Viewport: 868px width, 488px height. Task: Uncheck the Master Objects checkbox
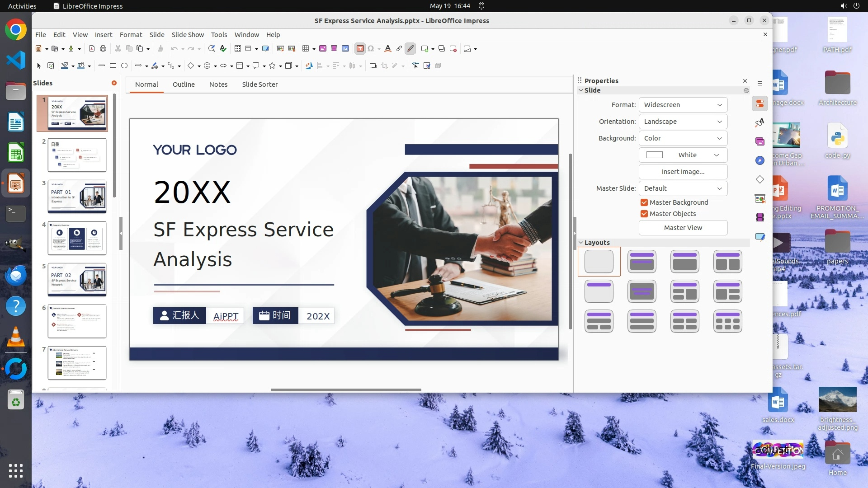(644, 214)
